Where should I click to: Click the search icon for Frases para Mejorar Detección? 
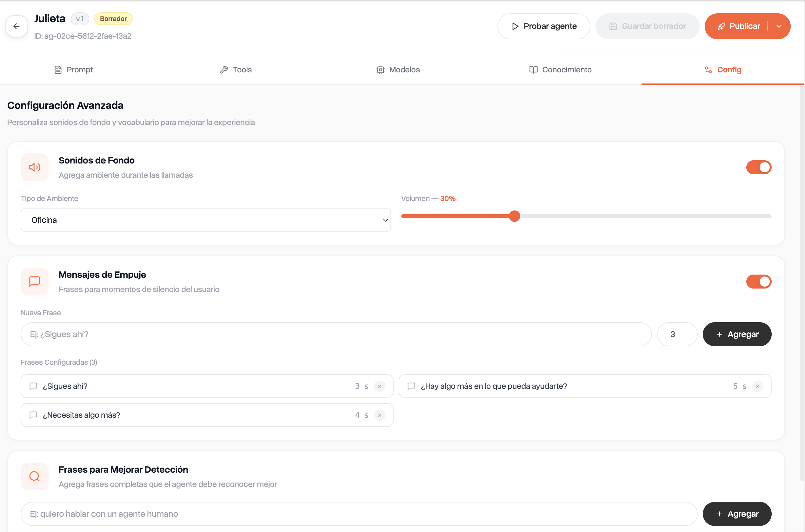tap(35, 476)
